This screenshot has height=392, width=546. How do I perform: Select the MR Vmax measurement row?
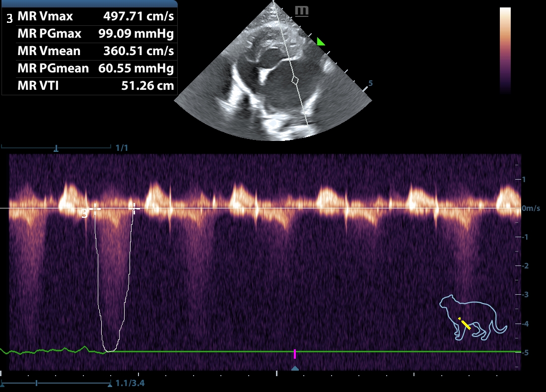tap(89, 16)
